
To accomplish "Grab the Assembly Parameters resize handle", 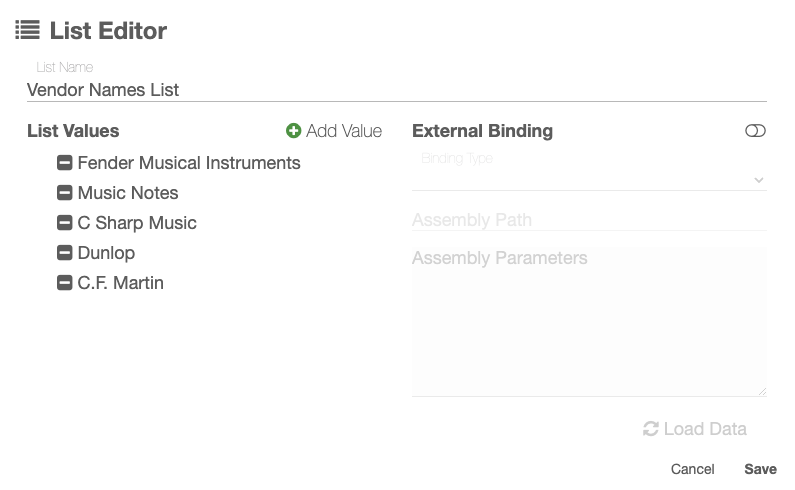I will coord(762,391).
